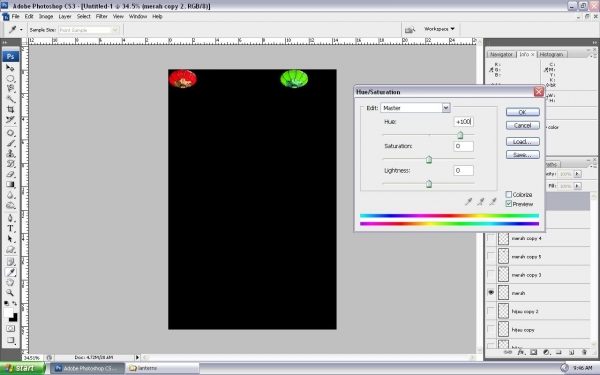This screenshot has width=600, height=375.
Task: Select the Eraser tool
Action: (10, 174)
